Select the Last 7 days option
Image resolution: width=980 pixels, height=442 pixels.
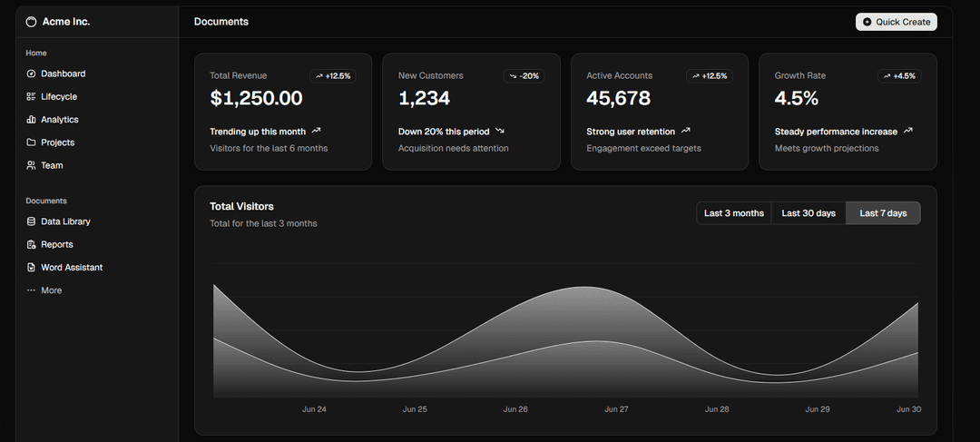883,213
